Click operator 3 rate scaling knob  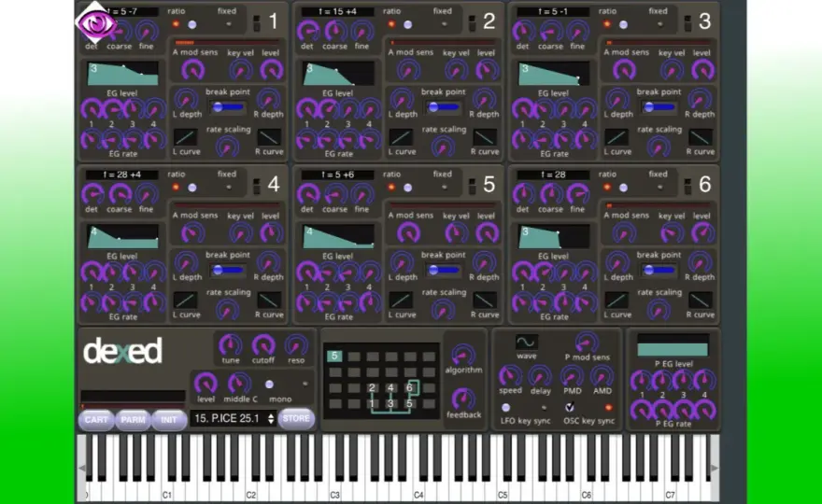tap(659, 147)
